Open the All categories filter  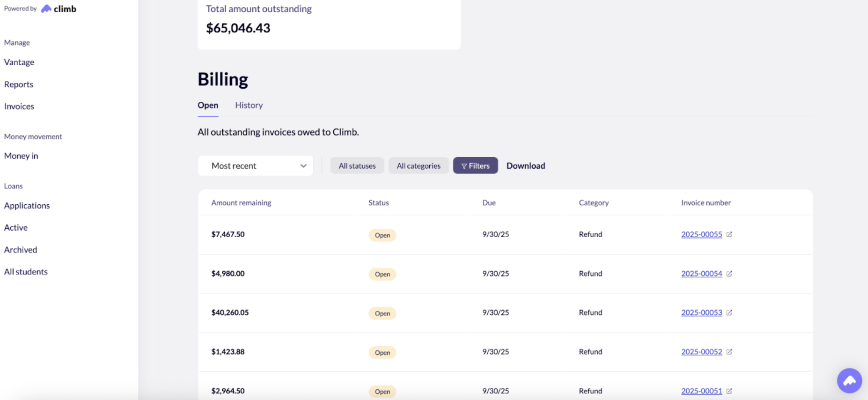tap(418, 166)
